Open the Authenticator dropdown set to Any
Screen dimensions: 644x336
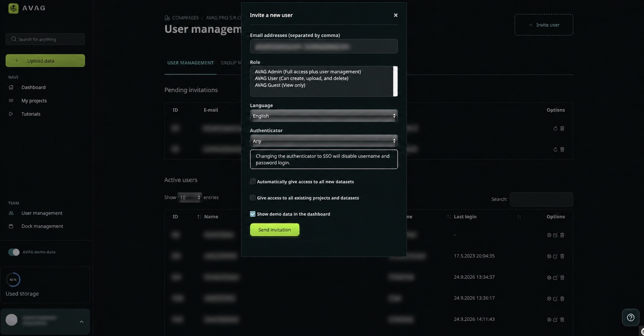pos(323,141)
